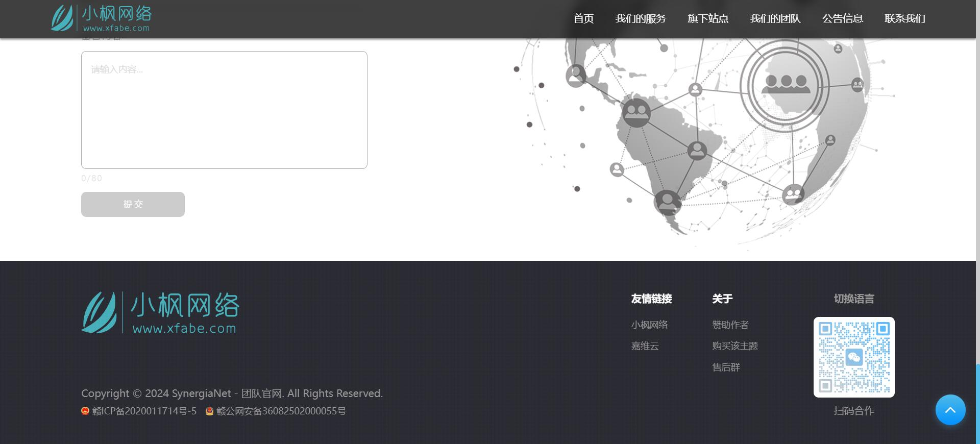Viewport: 980px width, 444px height.
Task: Click the ICP badge icon
Action: (x=85, y=411)
